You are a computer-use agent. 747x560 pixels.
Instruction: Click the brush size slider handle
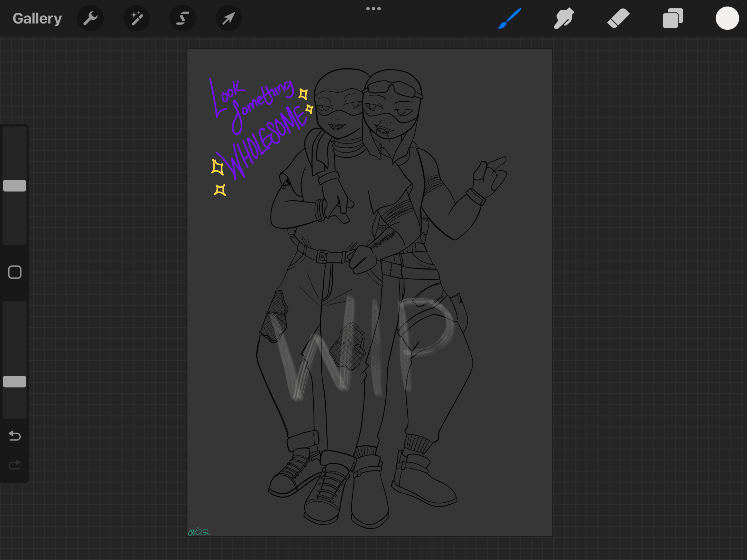(x=15, y=186)
